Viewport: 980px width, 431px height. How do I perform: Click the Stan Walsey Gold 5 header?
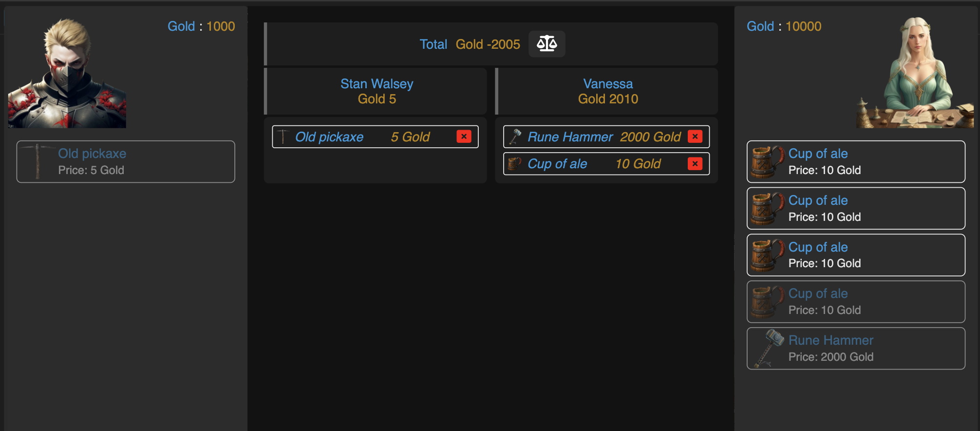[x=376, y=91]
